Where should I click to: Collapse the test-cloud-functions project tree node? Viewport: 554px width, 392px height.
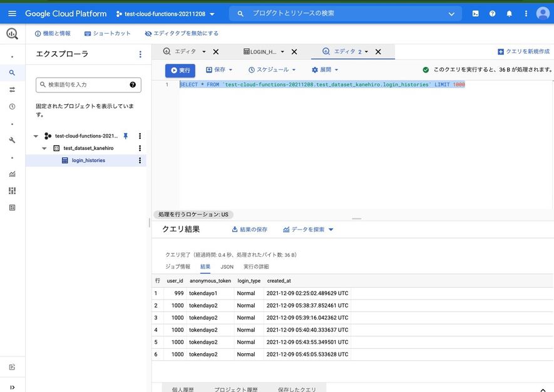(x=36, y=136)
